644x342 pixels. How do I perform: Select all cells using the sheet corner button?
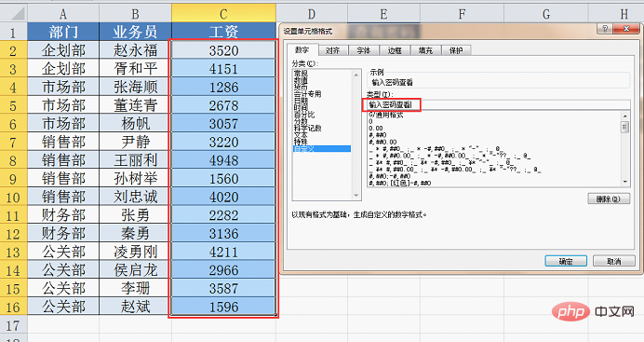point(14,13)
